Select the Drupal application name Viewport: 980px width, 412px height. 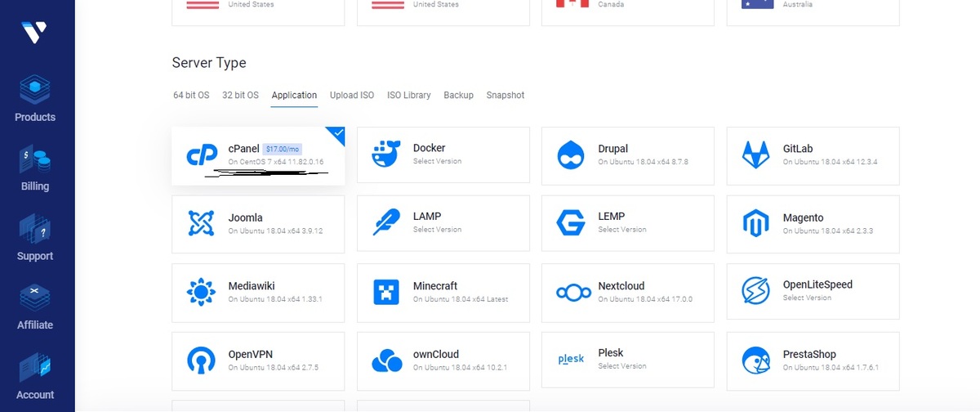[613, 149]
